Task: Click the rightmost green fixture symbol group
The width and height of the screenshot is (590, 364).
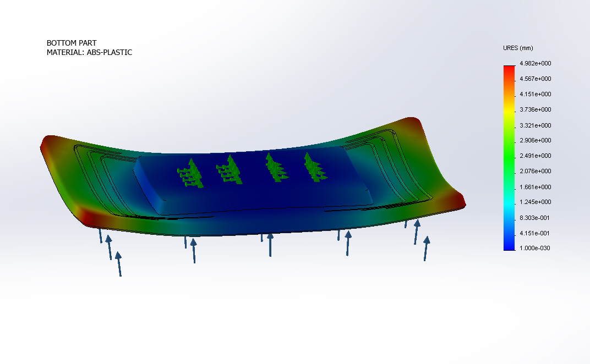Action: (x=315, y=168)
